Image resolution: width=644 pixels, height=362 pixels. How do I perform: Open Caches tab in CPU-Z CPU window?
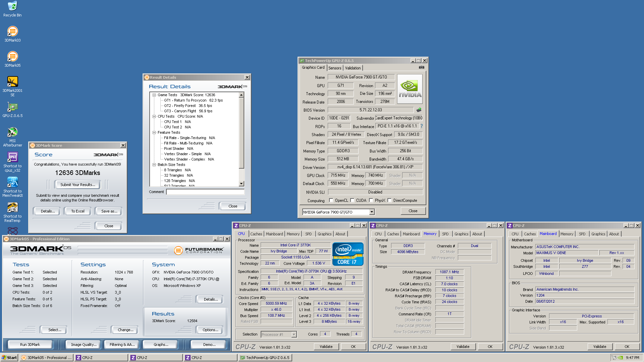tap(256, 234)
